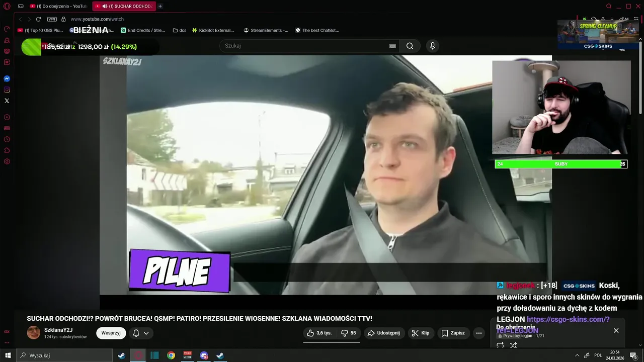This screenshot has width=644, height=362.
Task: Click the Udostępnij share button
Action: (383, 333)
